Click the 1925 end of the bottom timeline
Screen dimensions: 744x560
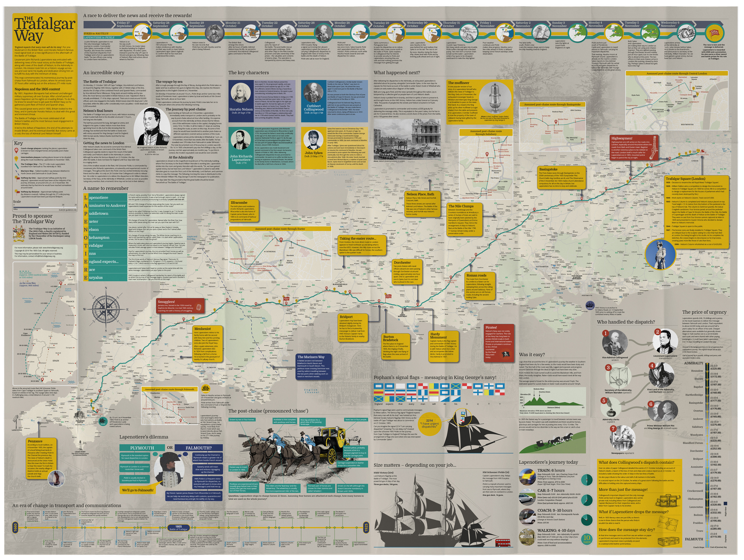[366, 527]
